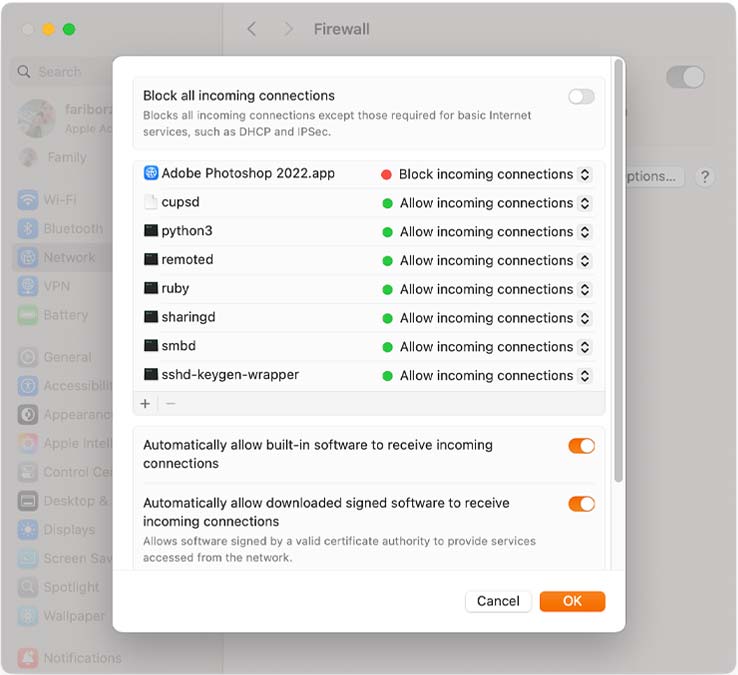Click the Adobe Photoshop 2022.app icon
738x675 pixels.
click(x=151, y=173)
